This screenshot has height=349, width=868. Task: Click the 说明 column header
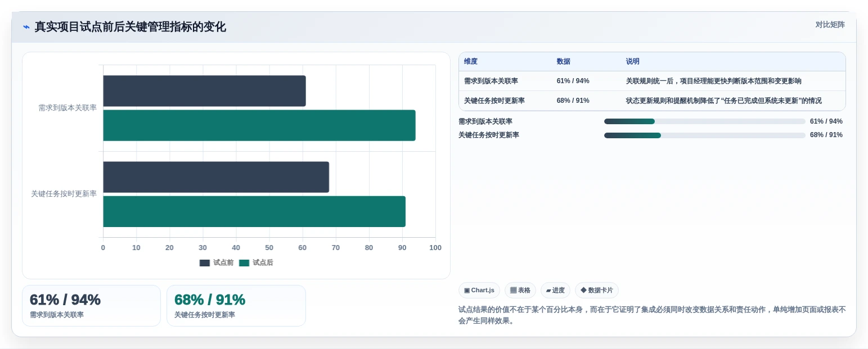pyautogui.click(x=633, y=62)
